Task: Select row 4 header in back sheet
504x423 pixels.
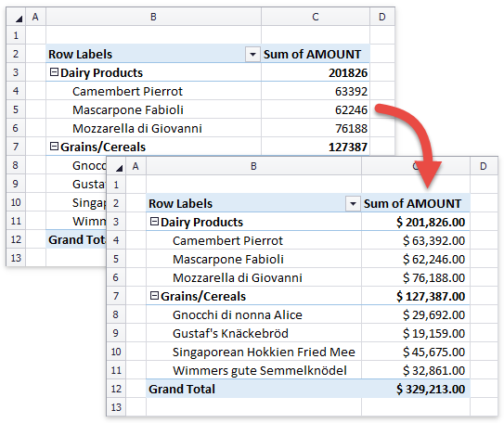Action: 16,91
